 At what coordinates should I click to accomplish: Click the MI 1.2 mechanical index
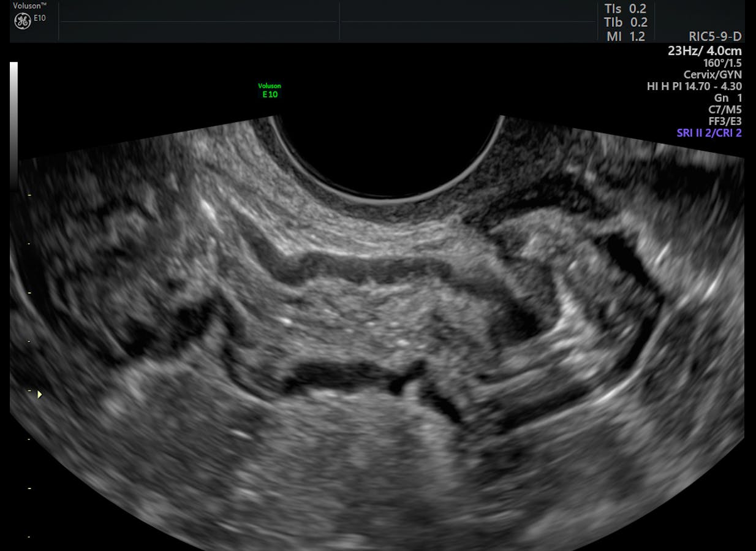pyautogui.click(x=625, y=36)
